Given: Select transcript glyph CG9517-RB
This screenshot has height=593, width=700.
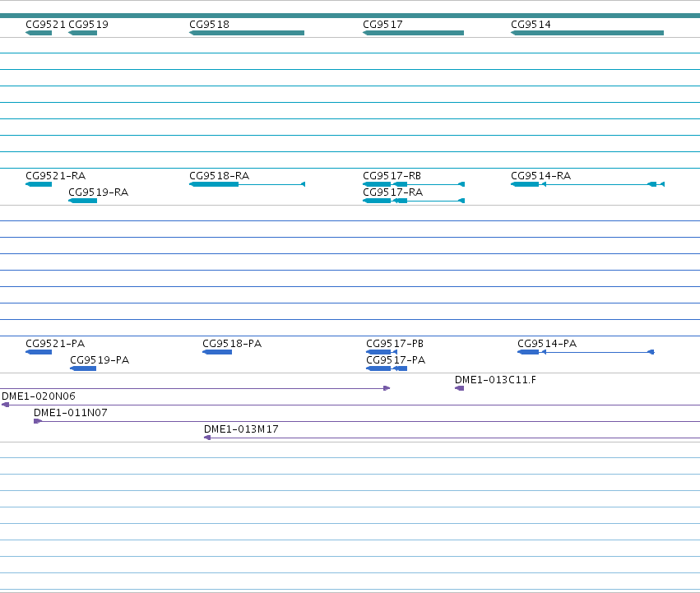Looking at the screenshot, I should (x=414, y=184).
